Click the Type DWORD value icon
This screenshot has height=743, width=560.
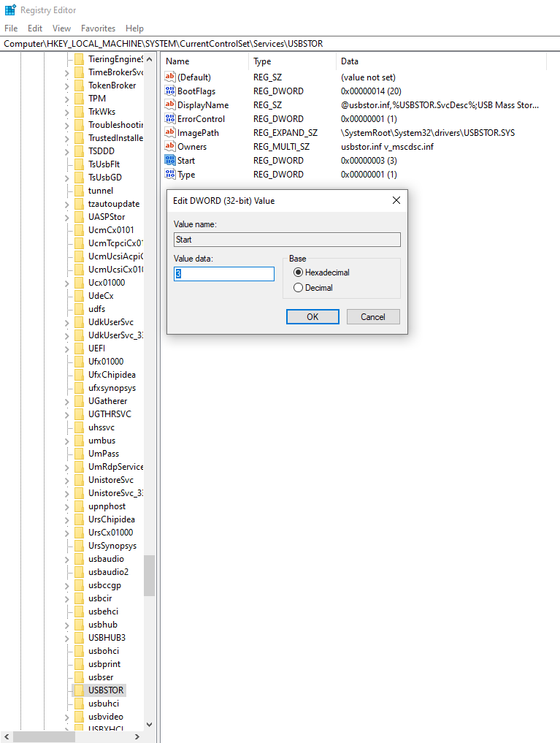point(170,174)
